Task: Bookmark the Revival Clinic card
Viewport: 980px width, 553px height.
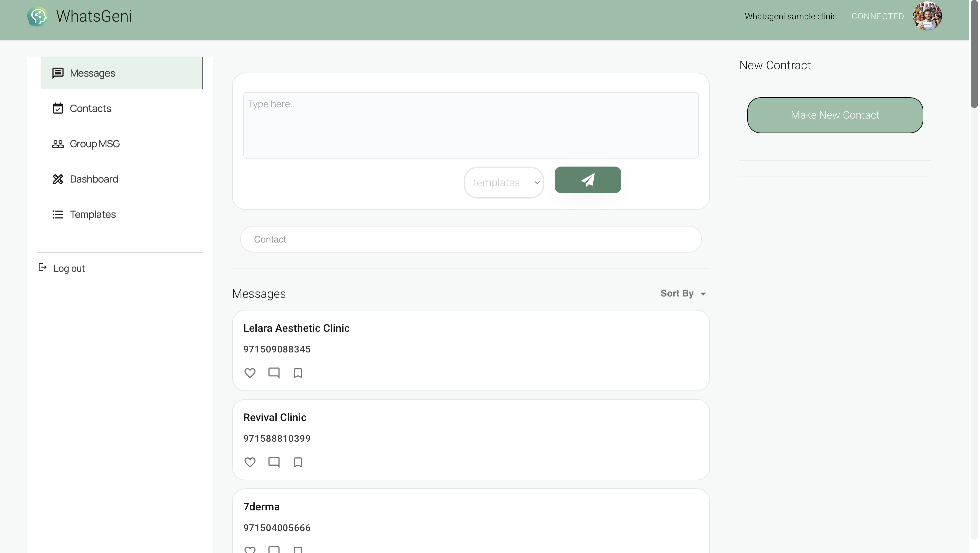Action: [x=298, y=462]
